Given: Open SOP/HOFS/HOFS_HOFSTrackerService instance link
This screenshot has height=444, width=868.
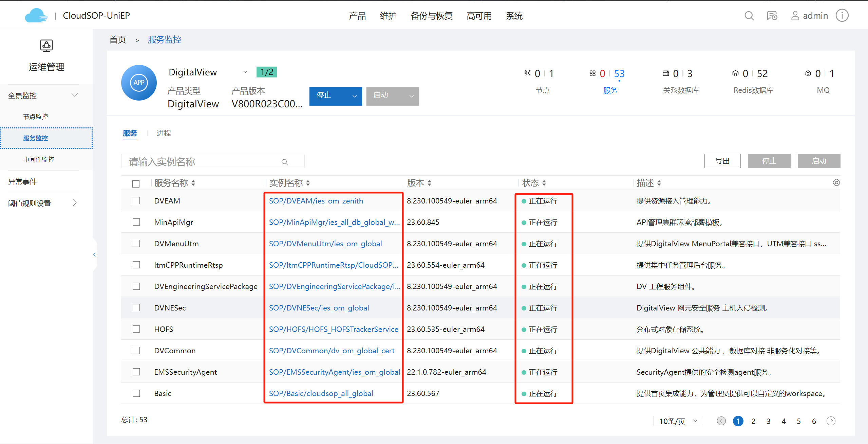Looking at the screenshot, I should click(x=334, y=329).
